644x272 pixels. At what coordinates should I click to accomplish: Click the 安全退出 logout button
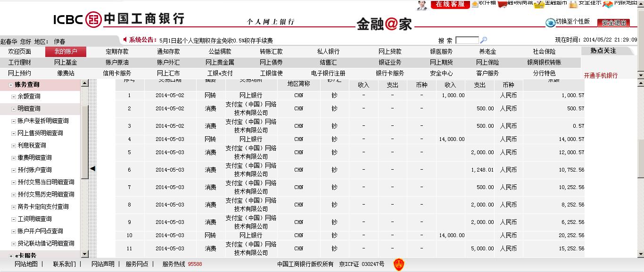[x=613, y=23]
